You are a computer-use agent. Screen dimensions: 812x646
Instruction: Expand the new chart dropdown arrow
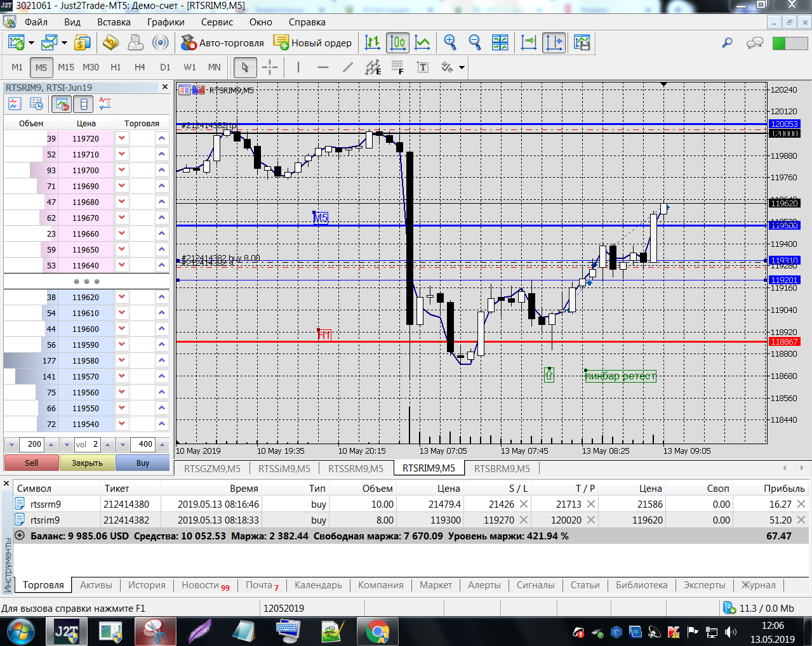[x=31, y=43]
